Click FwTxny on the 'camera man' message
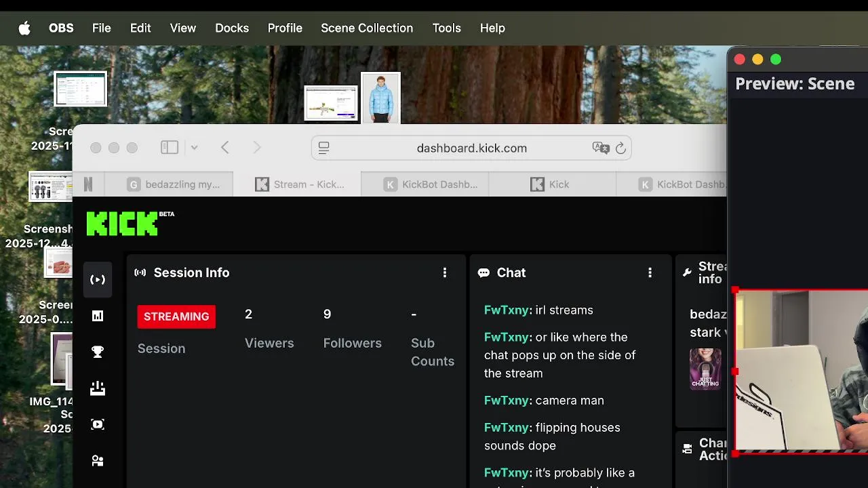Image resolution: width=868 pixels, height=488 pixels. click(x=507, y=401)
